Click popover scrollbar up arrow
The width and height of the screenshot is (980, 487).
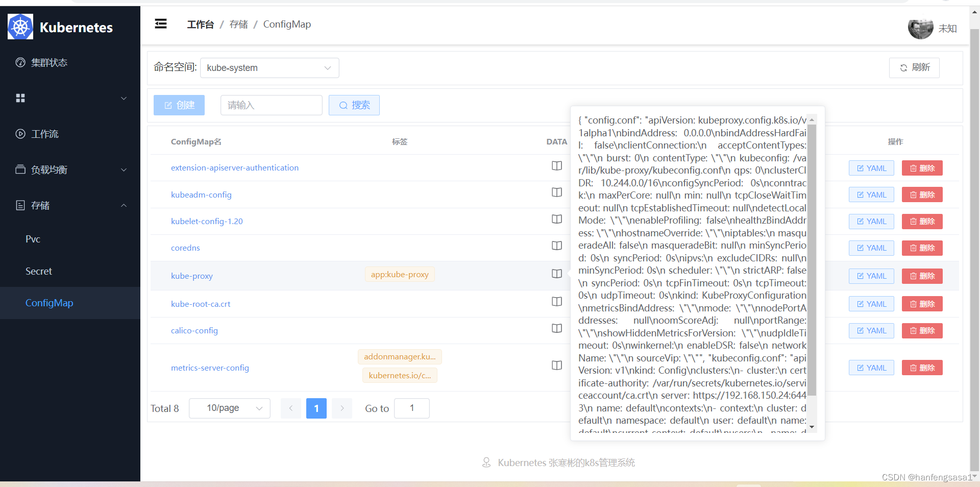click(812, 119)
